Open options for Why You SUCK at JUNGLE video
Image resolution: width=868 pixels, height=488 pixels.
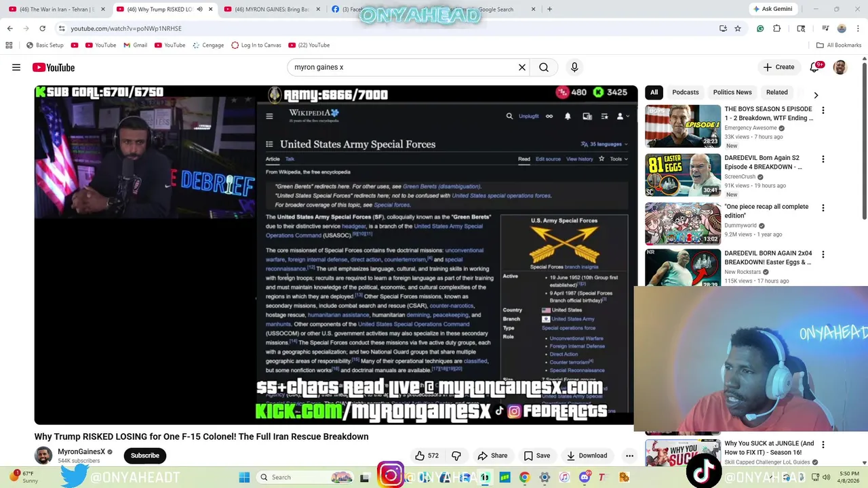tap(823, 445)
